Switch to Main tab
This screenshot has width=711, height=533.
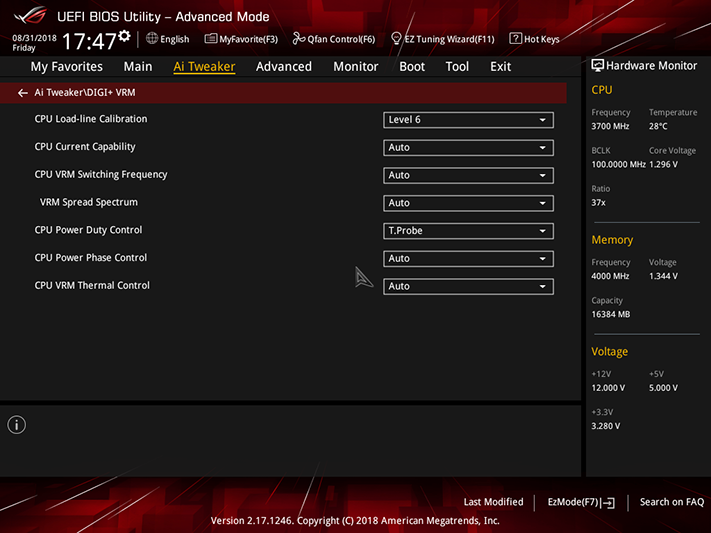tap(138, 67)
